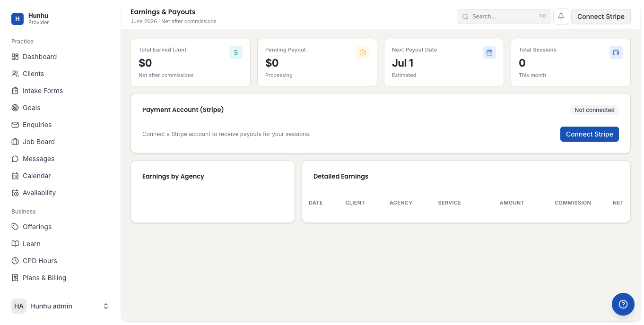
Task: Click the Plans & Billing receipt icon
Action: pos(15,278)
